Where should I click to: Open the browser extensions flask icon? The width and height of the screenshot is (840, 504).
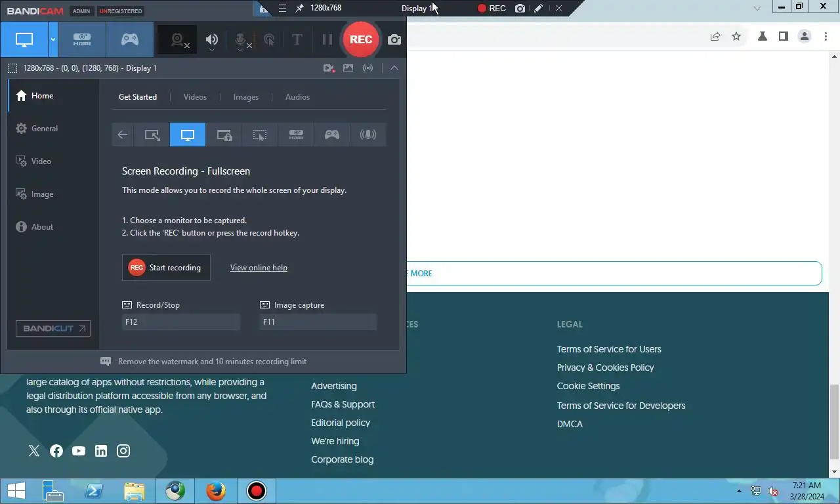pos(763,37)
